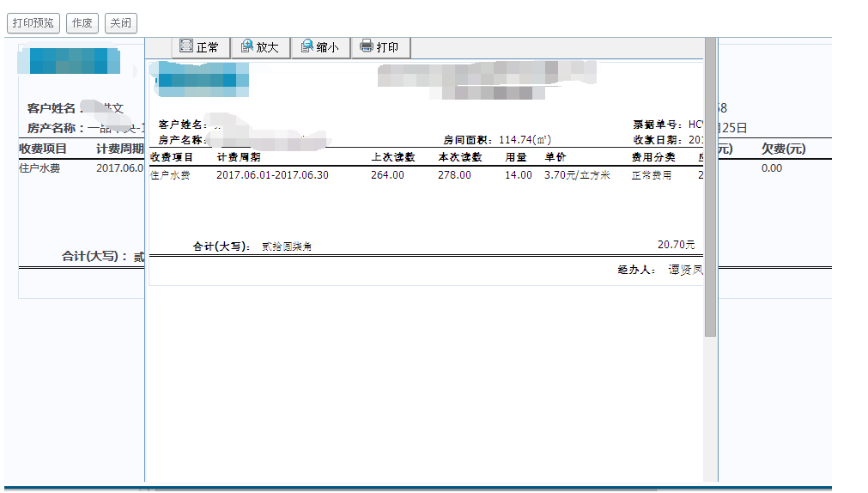Viewport: 868px width, 493px height.
Task: Click the 上次读数 column header
Action: click(393, 157)
